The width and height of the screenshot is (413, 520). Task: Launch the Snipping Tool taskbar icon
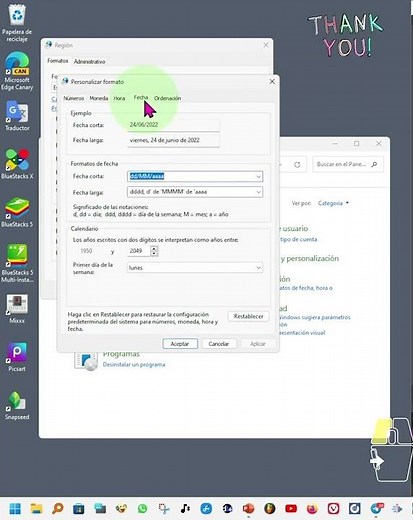164,509
